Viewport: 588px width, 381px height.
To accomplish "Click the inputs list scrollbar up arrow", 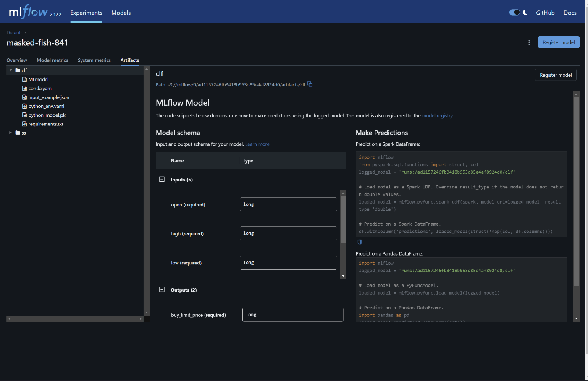I will tap(343, 193).
